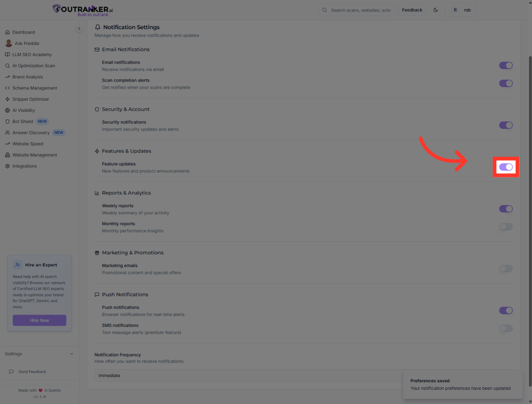Screen dimensions: 532x404
Task: Collapse the Settings section
Action: (71, 353)
